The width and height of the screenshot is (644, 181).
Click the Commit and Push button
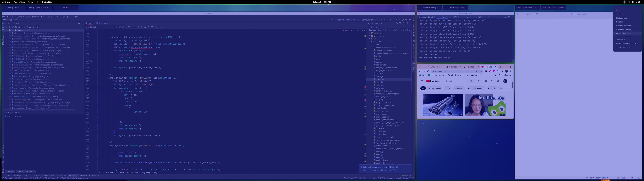(x=26, y=172)
